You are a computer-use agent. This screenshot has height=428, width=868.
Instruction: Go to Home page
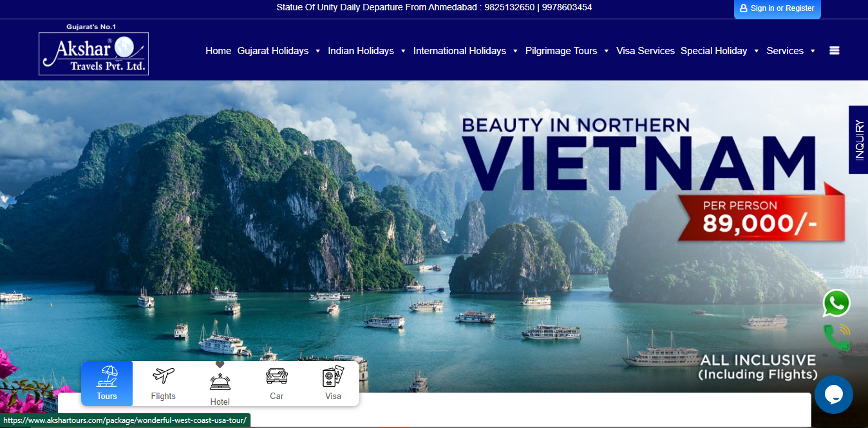click(x=218, y=51)
